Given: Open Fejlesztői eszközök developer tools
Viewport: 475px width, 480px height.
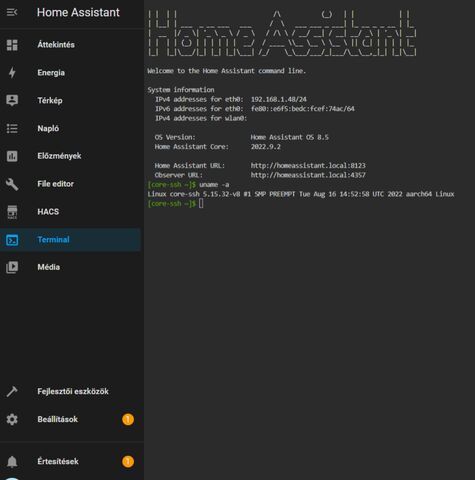Looking at the screenshot, I should click(x=70, y=391).
